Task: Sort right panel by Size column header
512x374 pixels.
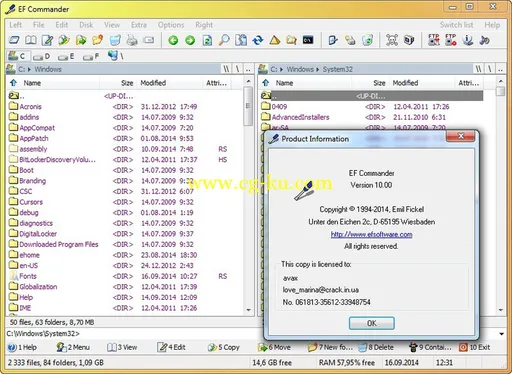Action: tap(370, 83)
